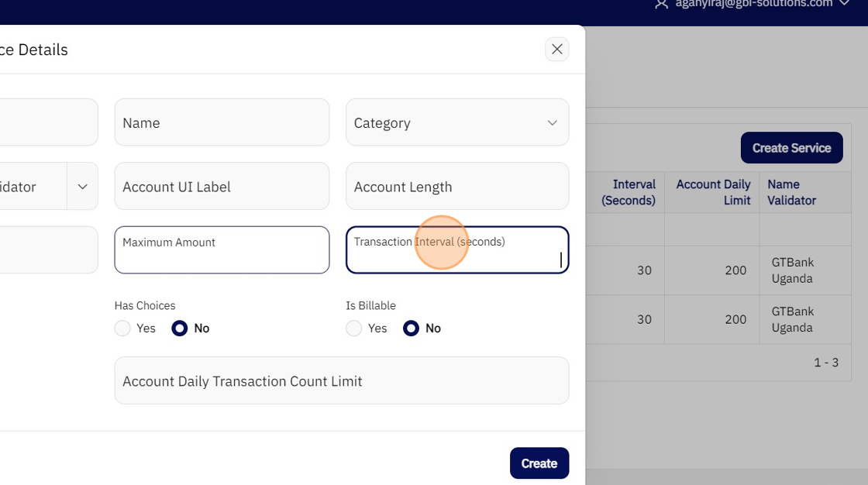Click the user account icon
The width and height of the screenshot is (868, 485).
[x=661, y=4]
